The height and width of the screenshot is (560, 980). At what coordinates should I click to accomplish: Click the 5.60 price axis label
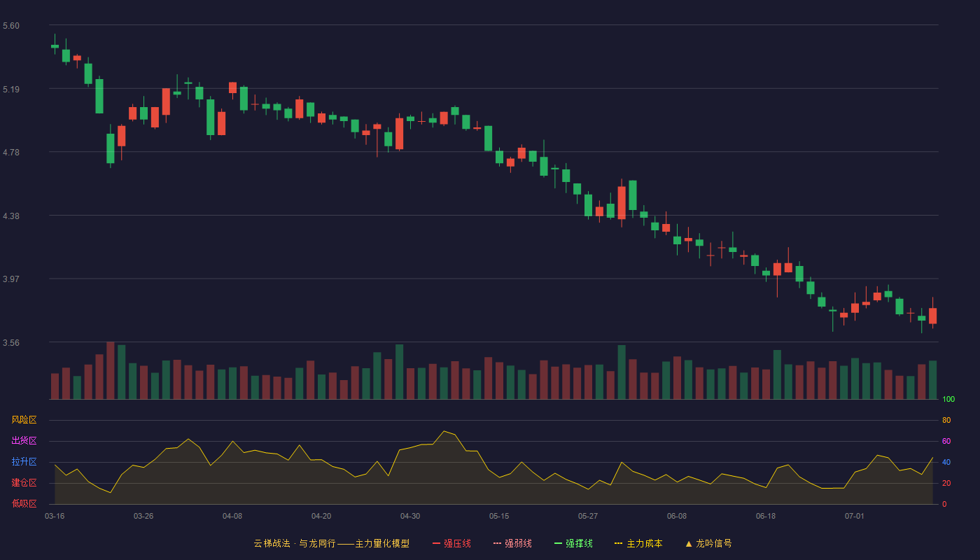[11, 26]
